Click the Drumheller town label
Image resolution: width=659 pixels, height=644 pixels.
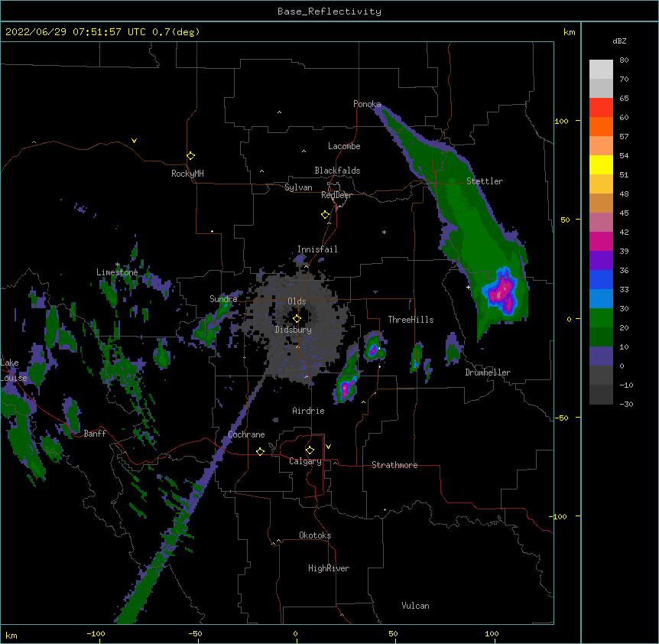[488, 372]
